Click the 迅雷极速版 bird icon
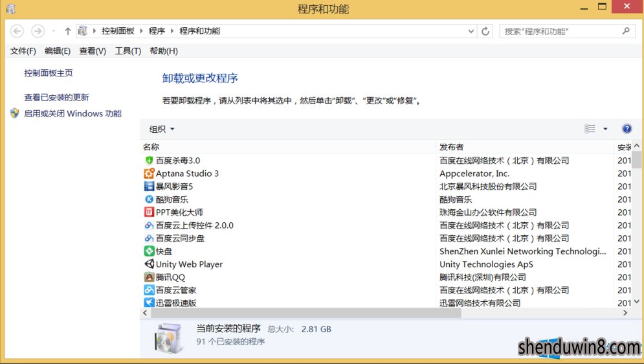644x364 pixels. [149, 302]
